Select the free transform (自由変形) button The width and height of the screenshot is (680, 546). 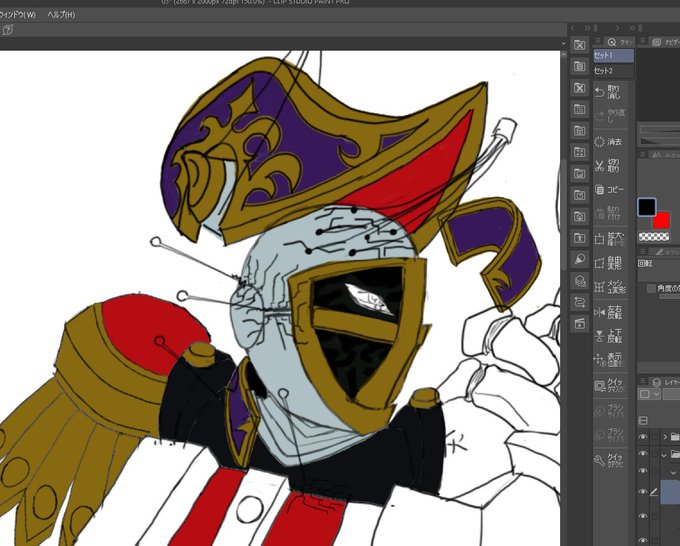point(609,263)
